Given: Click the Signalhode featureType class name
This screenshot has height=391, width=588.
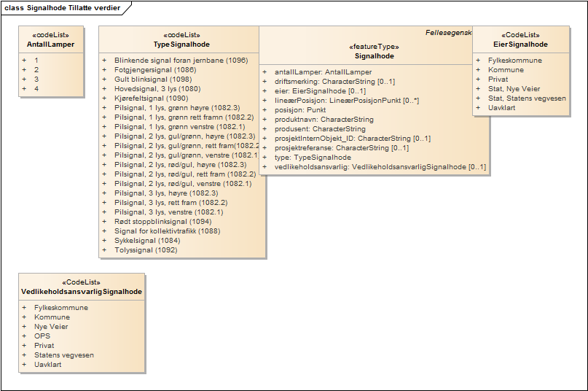Looking at the screenshot, I should coord(375,55).
